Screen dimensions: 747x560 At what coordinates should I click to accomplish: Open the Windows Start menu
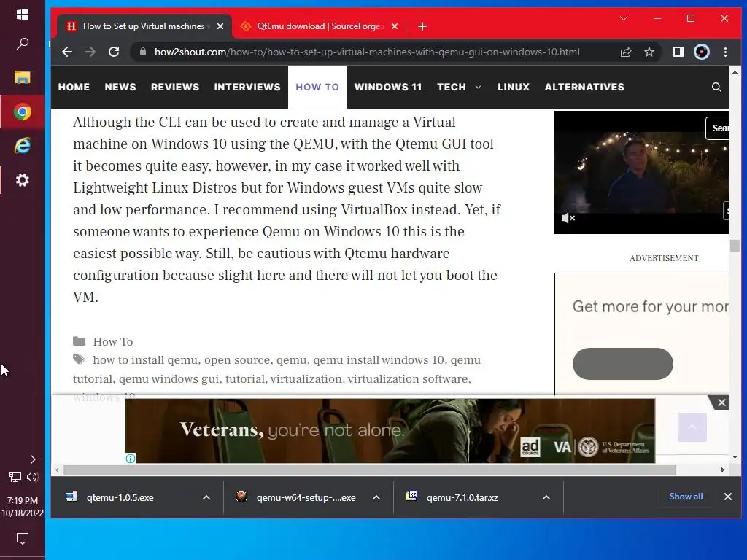(x=23, y=15)
